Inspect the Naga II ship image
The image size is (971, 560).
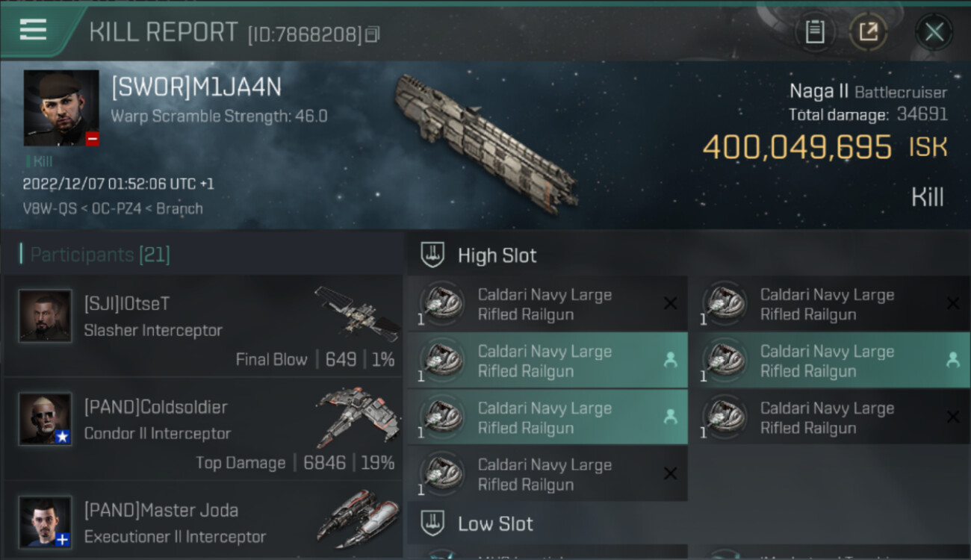(x=485, y=142)
